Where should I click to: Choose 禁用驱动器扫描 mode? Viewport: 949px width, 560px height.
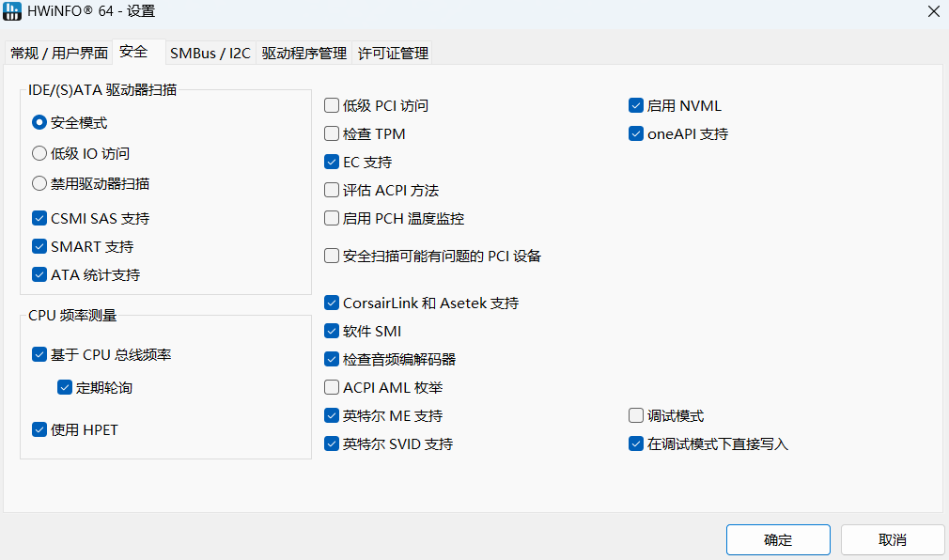tap(39, 183)
